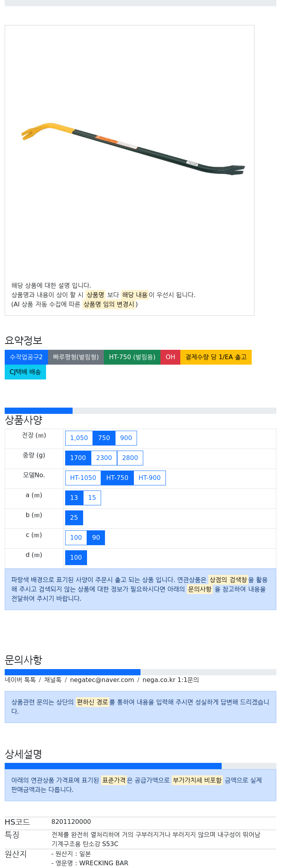Image resolution: width=281 pixels, height=868 pixels.
Task: Click the 25 value for dimension b
Action: pos(74,518)
